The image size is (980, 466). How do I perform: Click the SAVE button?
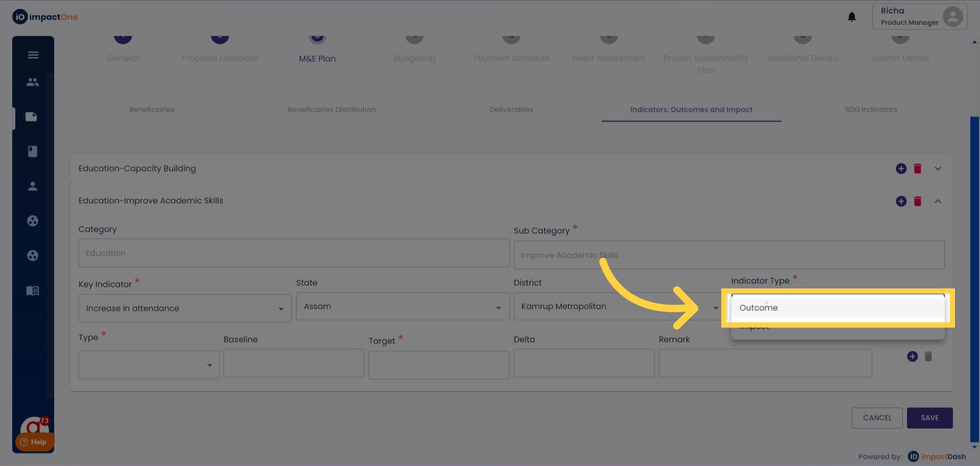point(929,418)
